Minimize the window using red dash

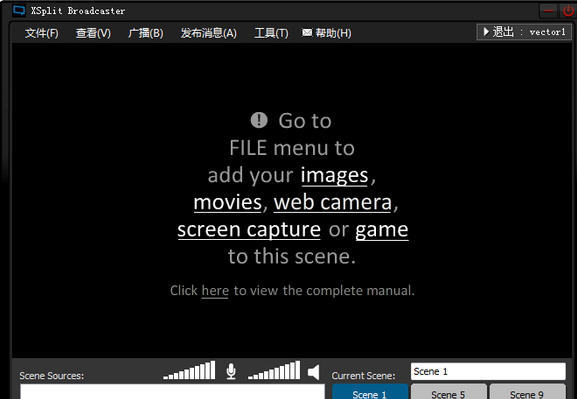coord(549,11)
